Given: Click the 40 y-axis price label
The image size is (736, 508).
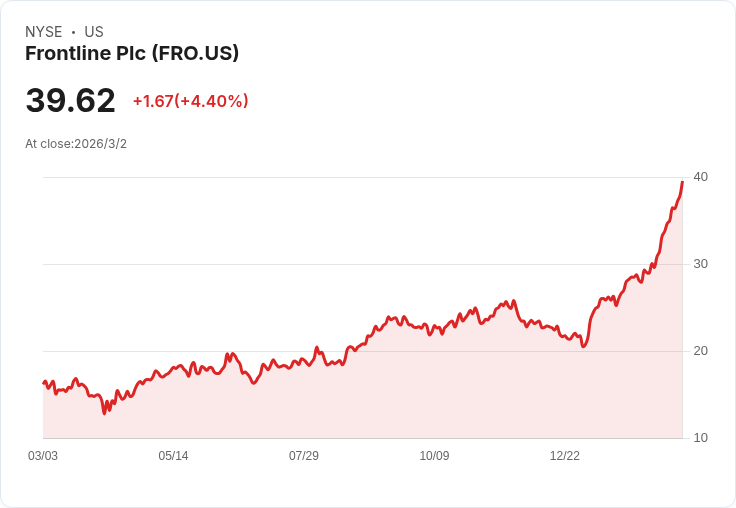Looking at the screenshot, I should 700,177.
